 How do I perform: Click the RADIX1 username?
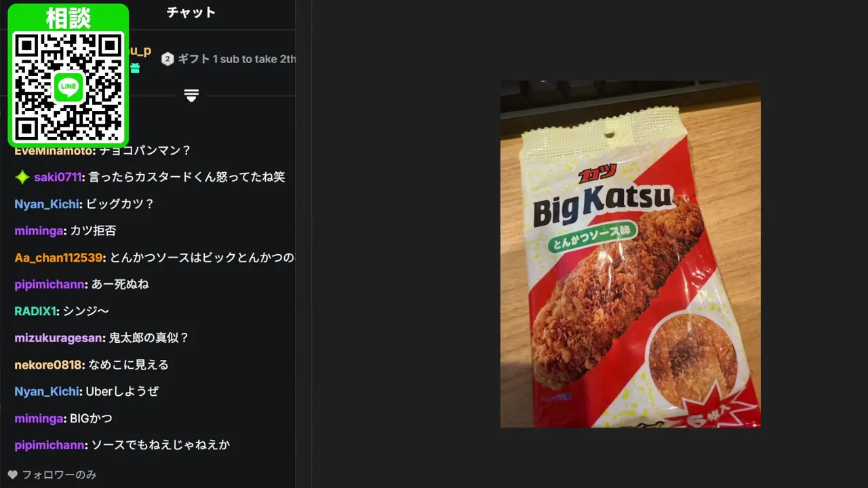[35, 311]
